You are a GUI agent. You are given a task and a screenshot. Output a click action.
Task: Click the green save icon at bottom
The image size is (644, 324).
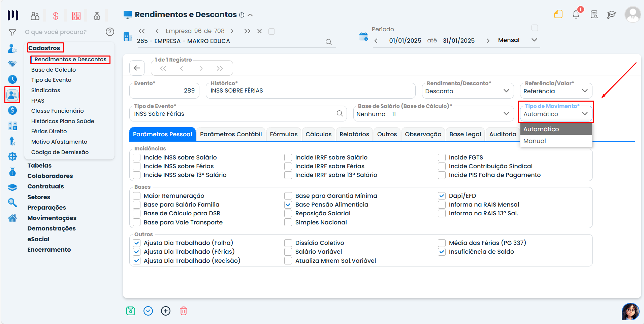131,311
